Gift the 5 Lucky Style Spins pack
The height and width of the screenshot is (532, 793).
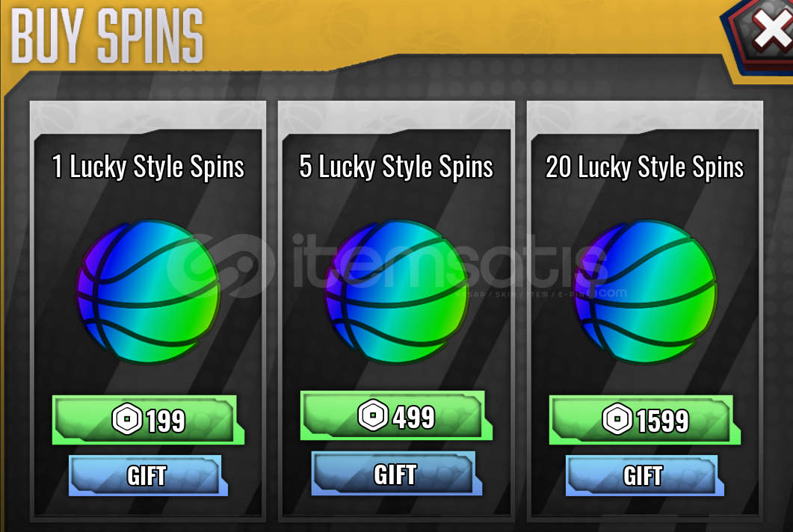[x=396, y=474]
